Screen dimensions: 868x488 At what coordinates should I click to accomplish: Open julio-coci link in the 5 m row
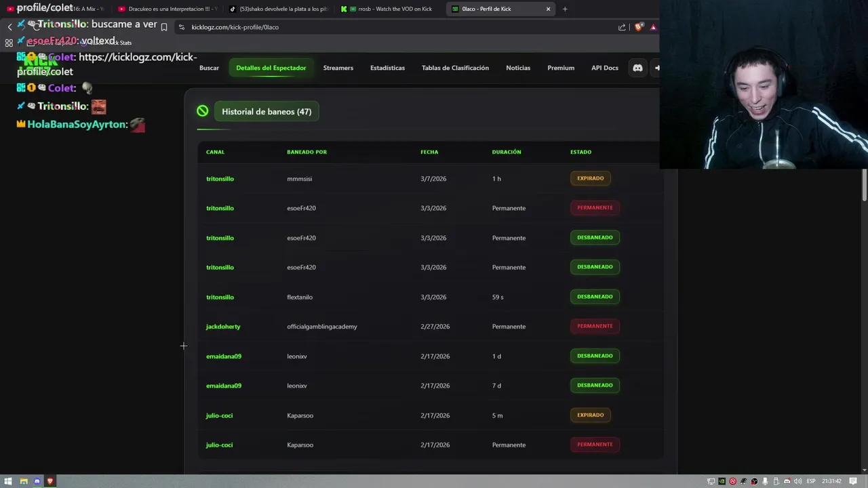coord(219,415)
